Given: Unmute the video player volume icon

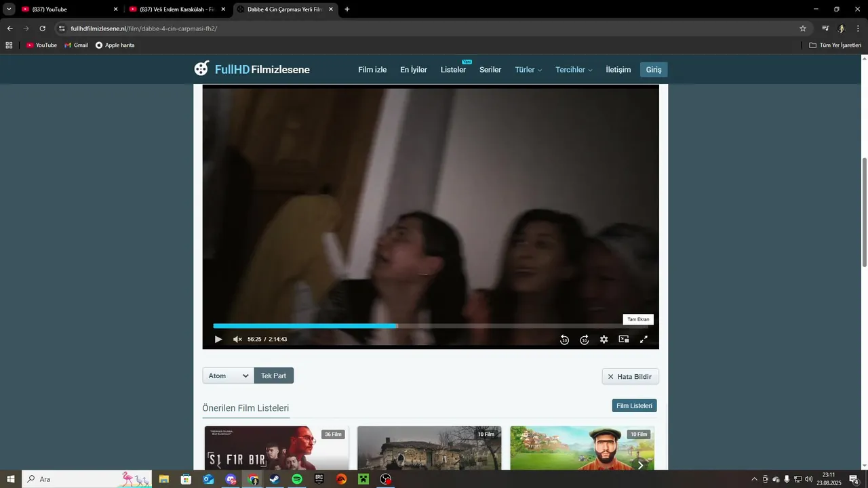Looking at the screenshot, I should point(237,340).
